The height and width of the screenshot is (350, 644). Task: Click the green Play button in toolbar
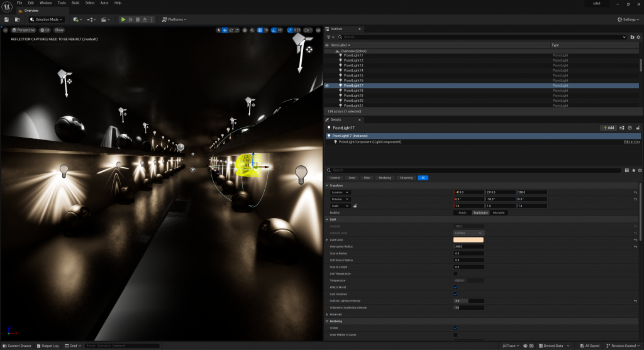(x=123, y=19)
